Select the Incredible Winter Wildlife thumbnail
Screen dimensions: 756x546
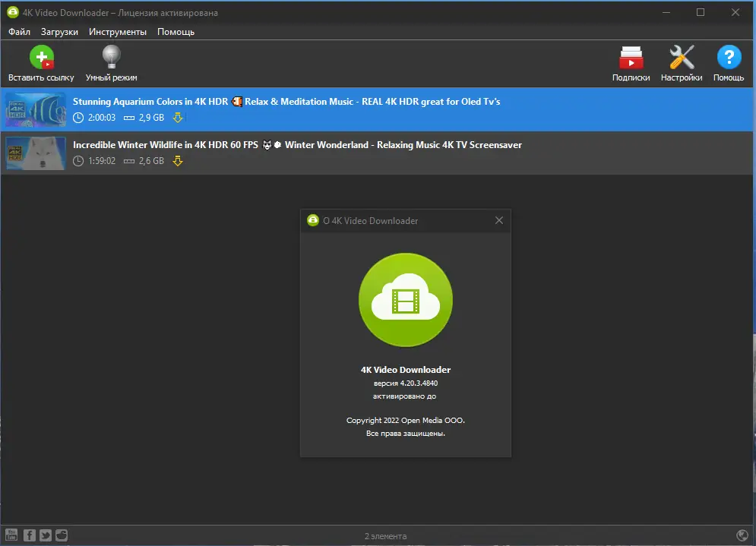tap(35, 153)
